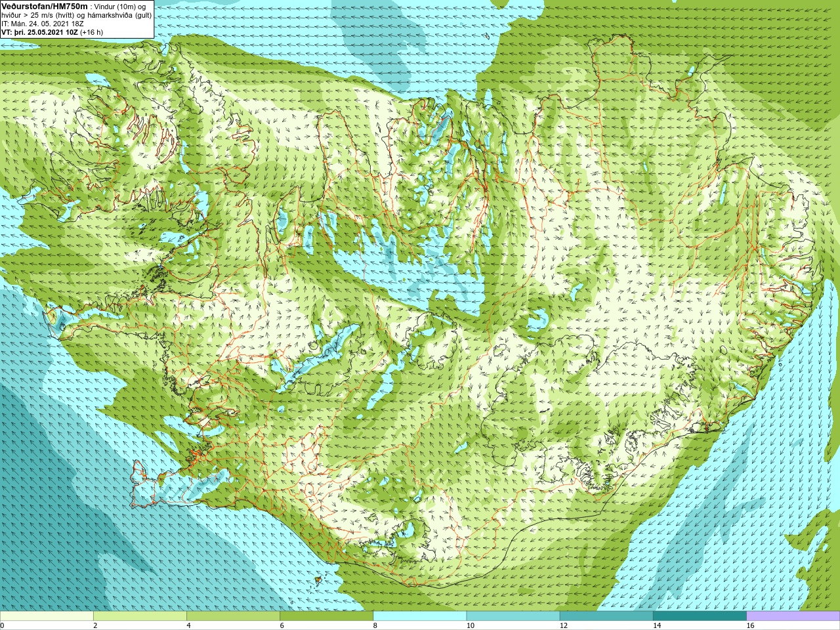Click the turquoise 10–12 legend swatch

click(513, 616)
